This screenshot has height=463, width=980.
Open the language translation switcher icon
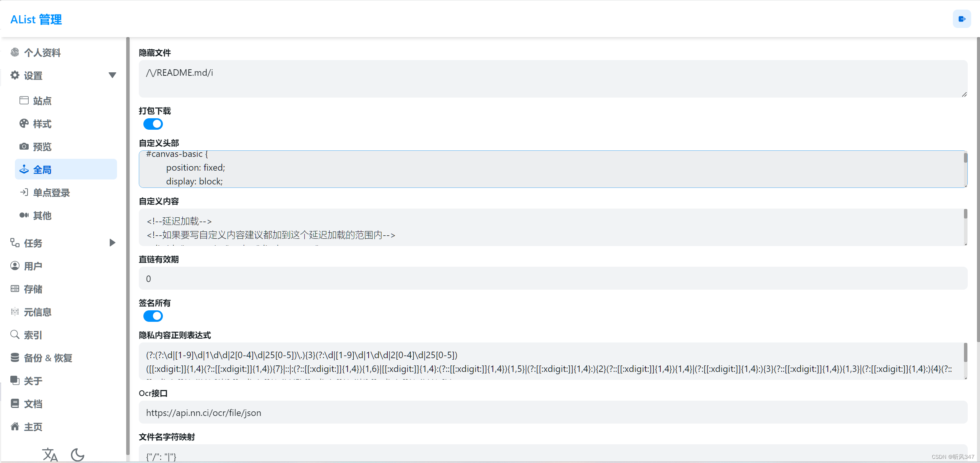(x=50, y=455)
